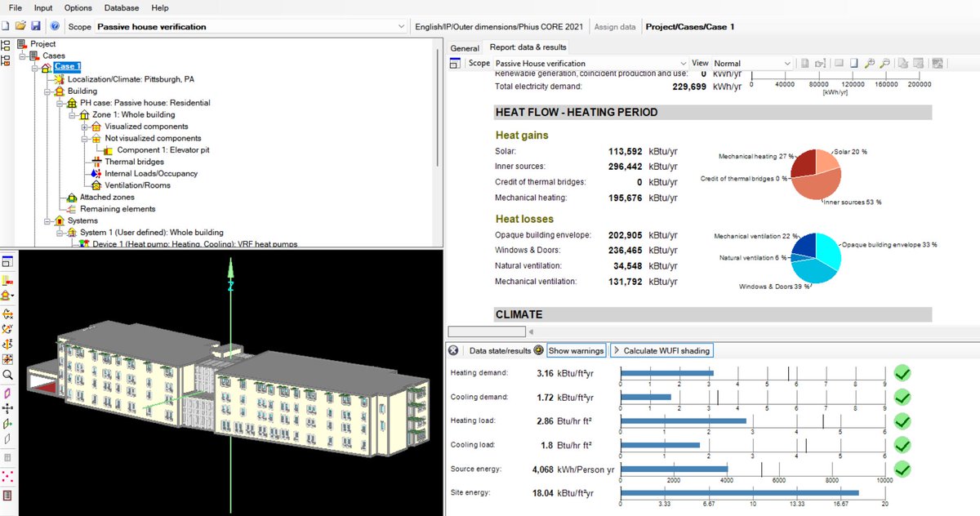This screenshot has height=516, width=980.
Task: Open the Help menu
Action: pos(160,7)
